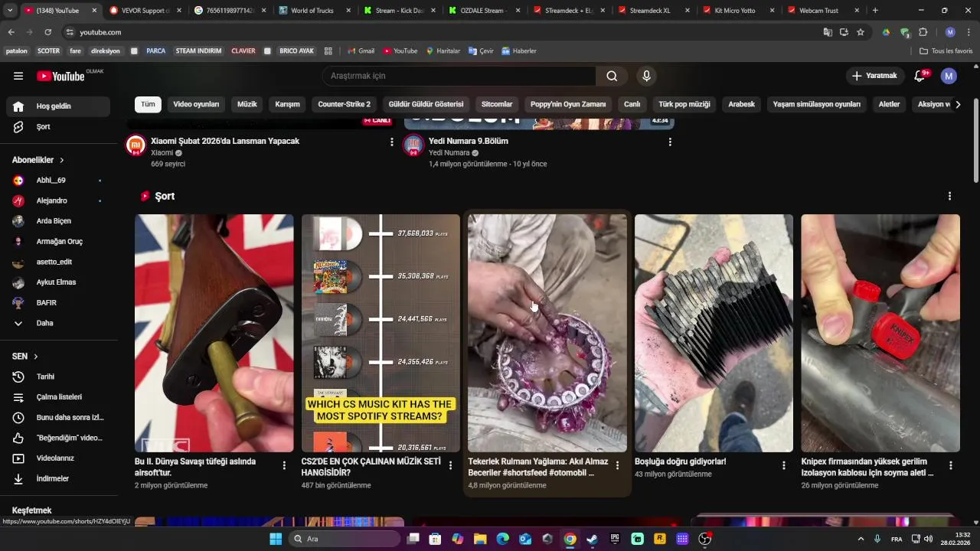Select the Counter-Strike 2 chip
The height and width of the screenshot is (551, 980).
344,104
